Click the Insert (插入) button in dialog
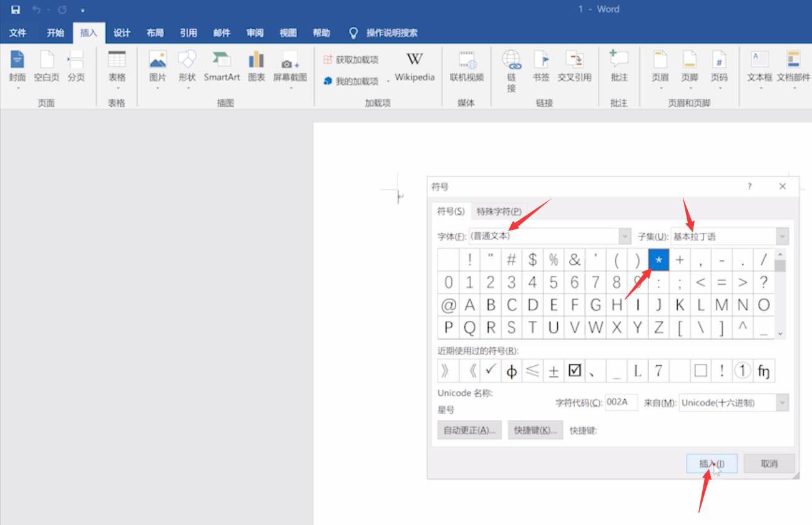The image size is (812, 525). coord(712,464)
